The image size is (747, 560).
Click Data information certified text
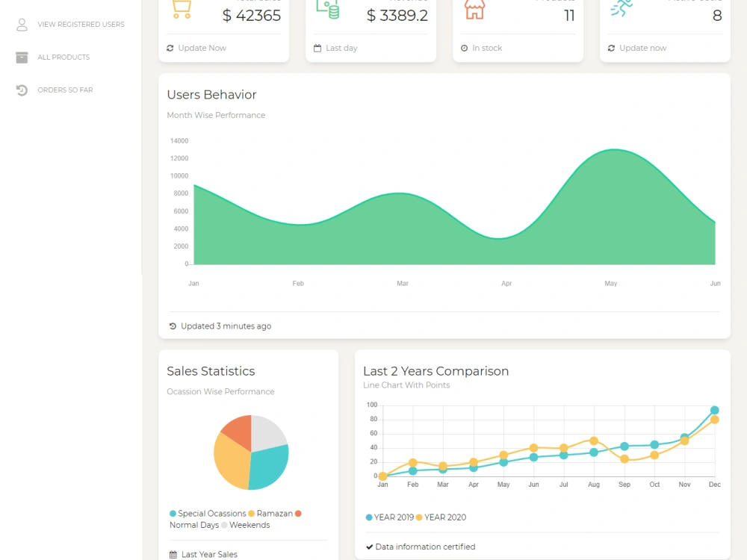pyautogui.click(x=426, y=547)
